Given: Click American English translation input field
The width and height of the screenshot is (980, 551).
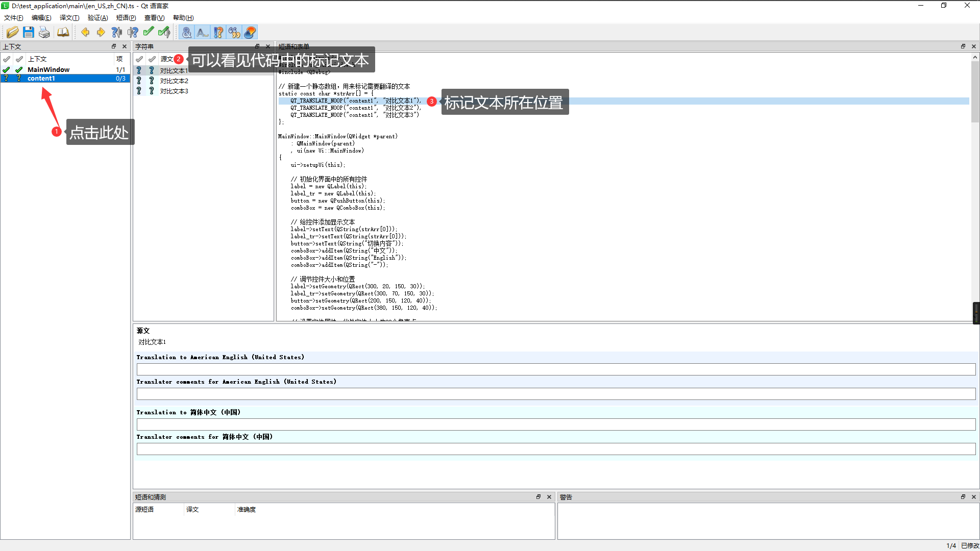Looking at the screenshot, I should pos(556,369).
